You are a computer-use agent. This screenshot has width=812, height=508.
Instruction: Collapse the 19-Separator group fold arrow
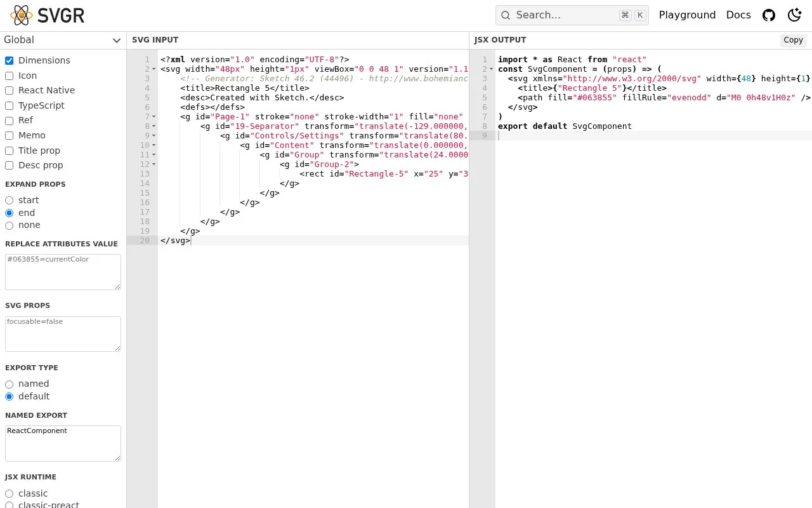tap(154, 126)
